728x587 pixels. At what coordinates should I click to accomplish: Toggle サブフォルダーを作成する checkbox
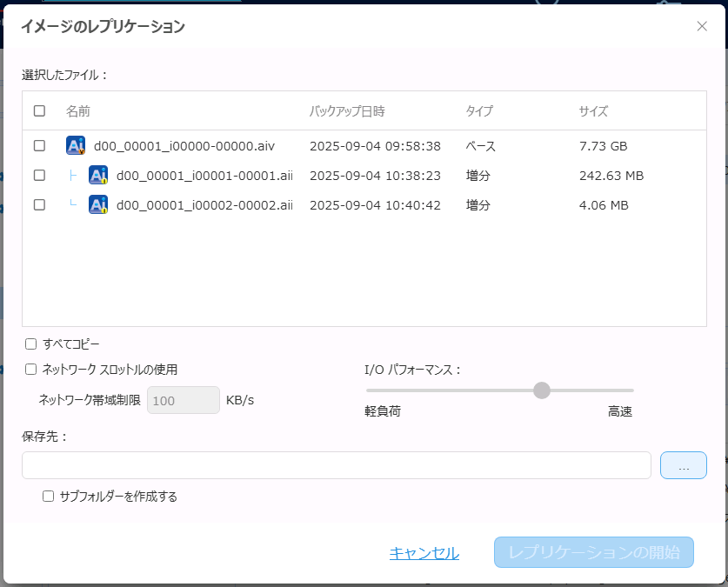49,497
